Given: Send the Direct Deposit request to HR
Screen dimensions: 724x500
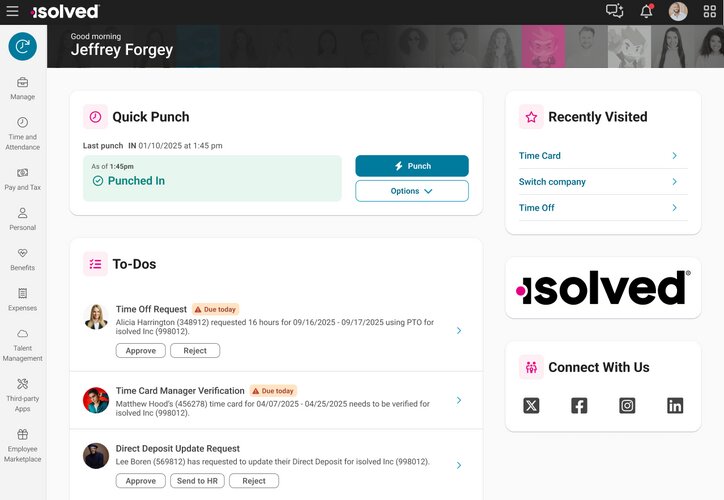Looking at the screenshot, I should (x=197, y=481).
